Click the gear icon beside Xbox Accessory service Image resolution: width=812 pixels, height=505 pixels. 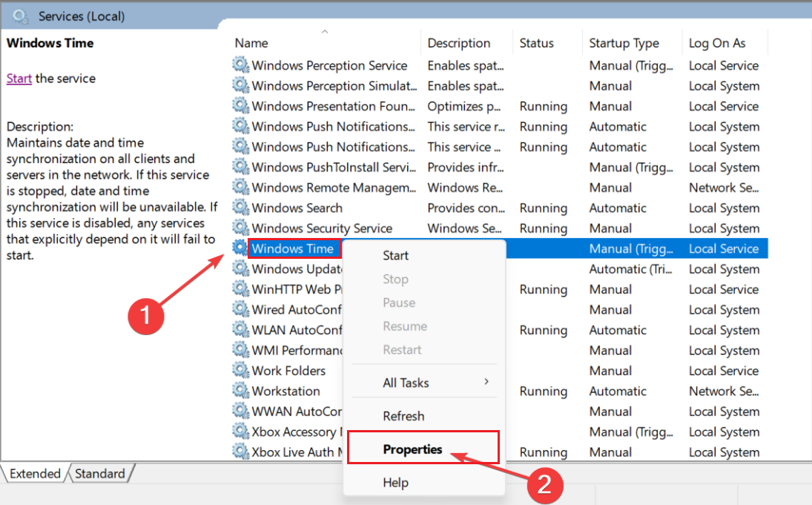[x=240, y=432]
